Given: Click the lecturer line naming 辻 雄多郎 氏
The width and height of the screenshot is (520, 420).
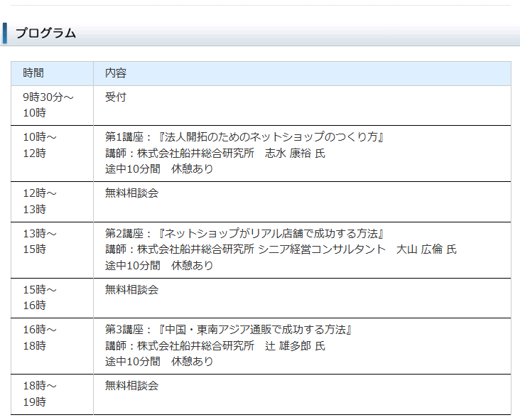Looking at the screenshot, I should 215,345.
